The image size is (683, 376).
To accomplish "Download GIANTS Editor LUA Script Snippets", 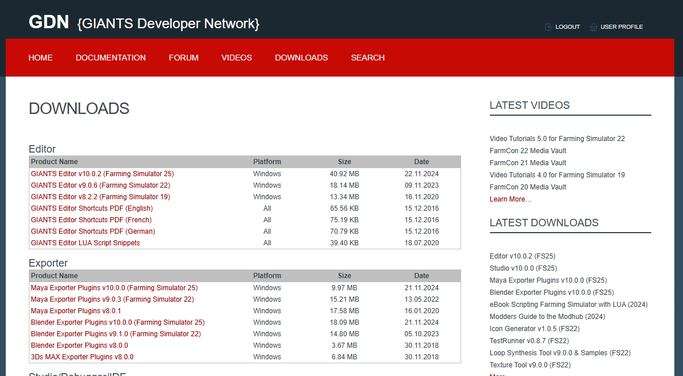I will pyautogui.click(x=85, y=243).
